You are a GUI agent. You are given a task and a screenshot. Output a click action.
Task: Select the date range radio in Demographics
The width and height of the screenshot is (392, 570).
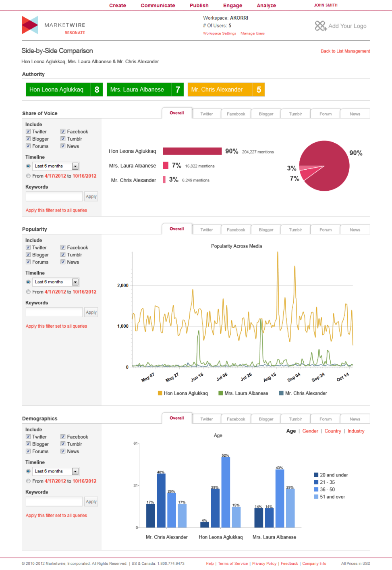pyautogui.click(x=28, y=481)
